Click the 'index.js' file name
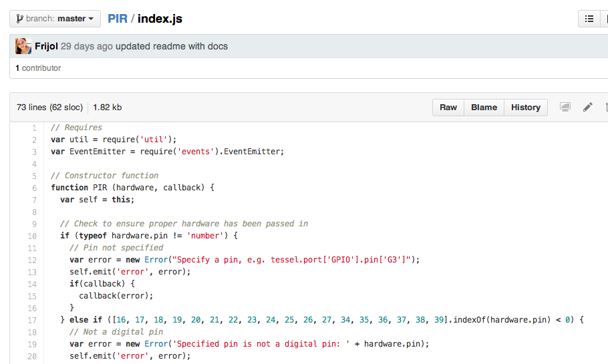 [x=160, y=19]
